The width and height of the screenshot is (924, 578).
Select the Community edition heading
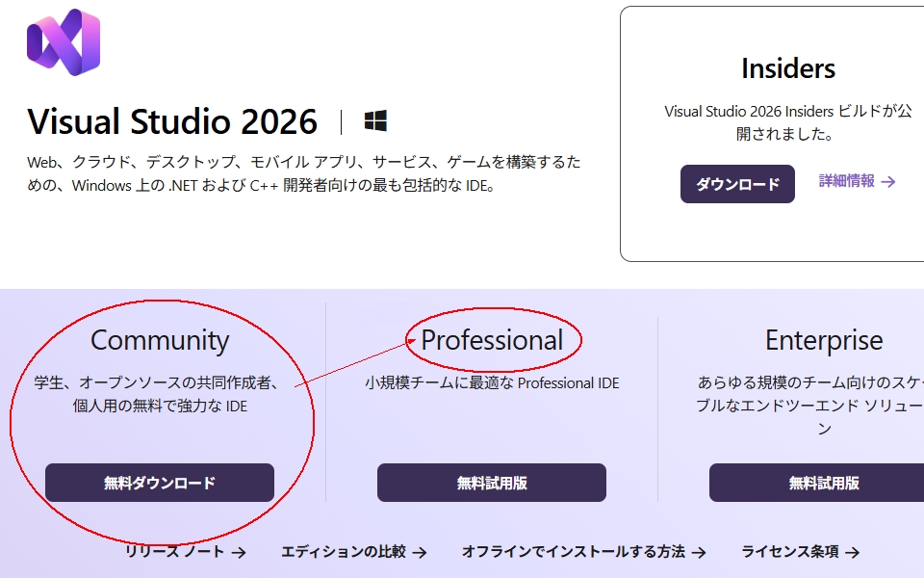[160, 340]
